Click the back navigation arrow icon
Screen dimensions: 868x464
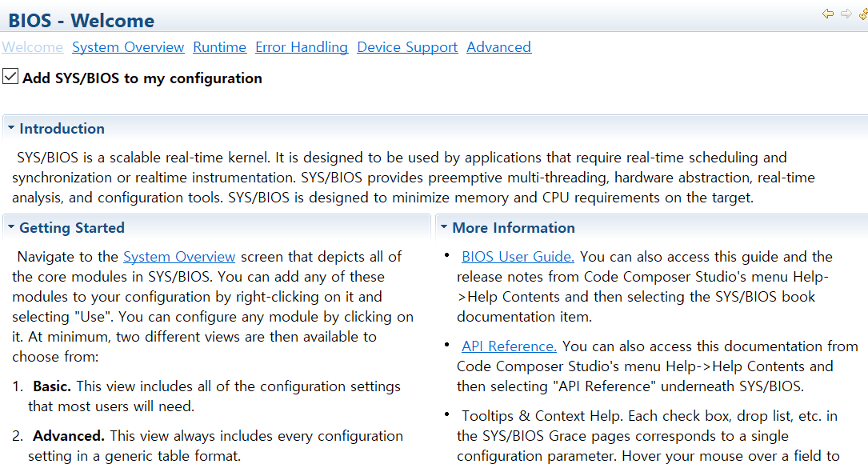(x=828, y=14)
